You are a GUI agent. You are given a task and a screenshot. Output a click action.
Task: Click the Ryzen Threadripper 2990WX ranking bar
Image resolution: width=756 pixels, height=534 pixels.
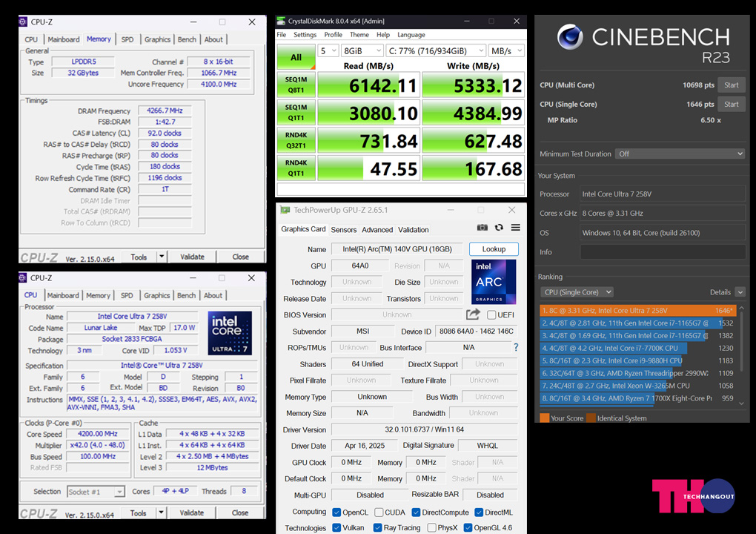[638, 373]
